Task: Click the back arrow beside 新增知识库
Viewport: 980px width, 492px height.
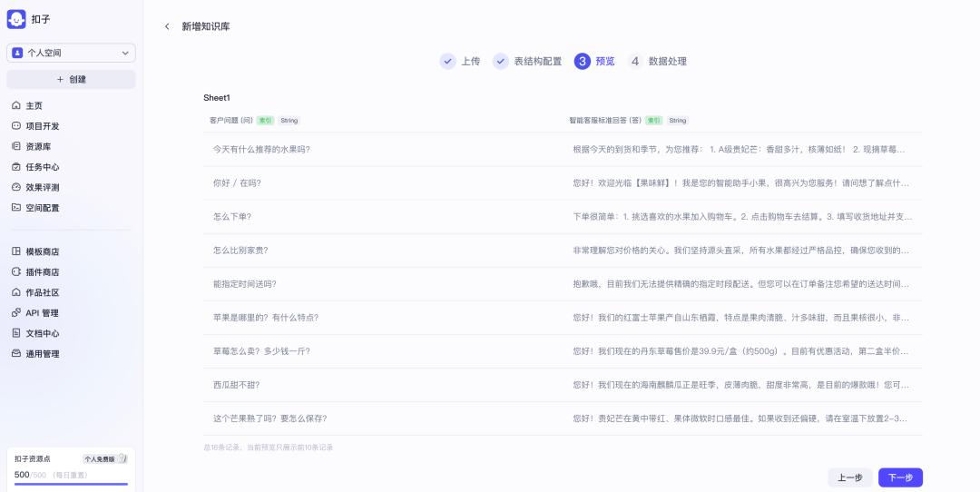Action: tap(167, 26)
